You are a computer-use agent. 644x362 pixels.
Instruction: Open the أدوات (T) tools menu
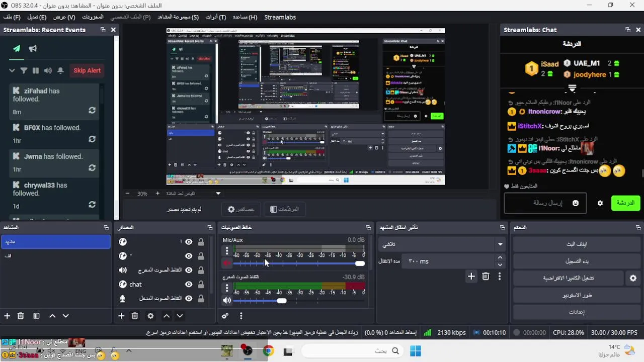(216, 17)
